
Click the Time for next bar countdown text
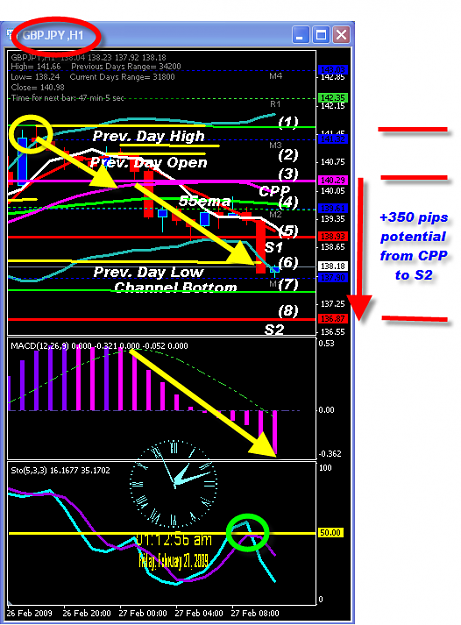(68, 98)
